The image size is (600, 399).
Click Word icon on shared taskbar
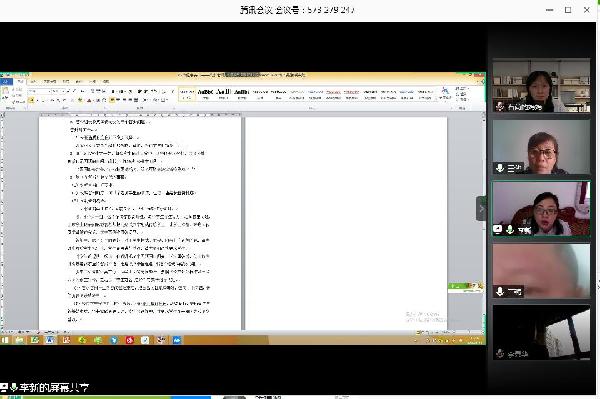[50, 340]
